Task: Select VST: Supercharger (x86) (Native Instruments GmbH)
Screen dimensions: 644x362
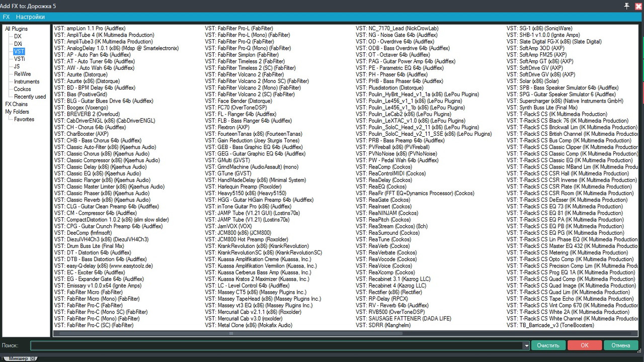Action: [565, 101]
